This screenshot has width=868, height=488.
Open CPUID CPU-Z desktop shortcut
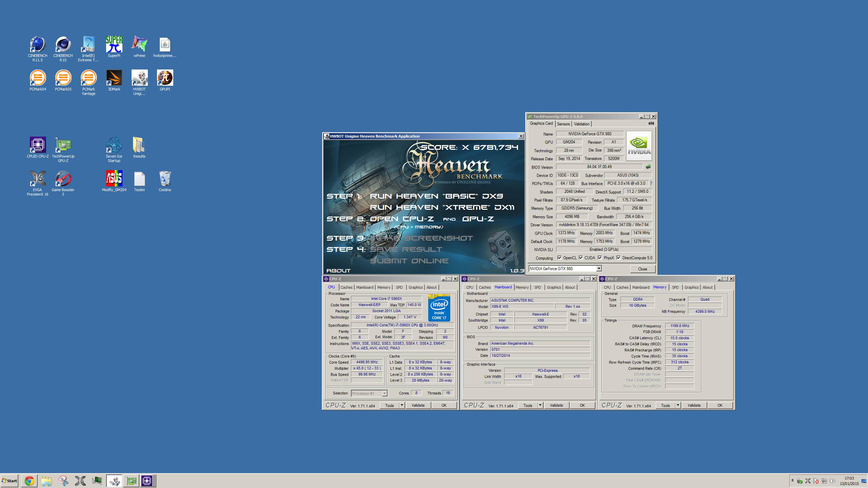pyautogui.click(x=38, y=147)
